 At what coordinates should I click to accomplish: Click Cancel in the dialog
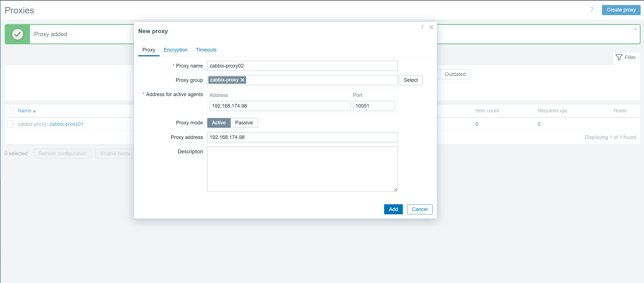pyautogui.click(x=420, y=209)
